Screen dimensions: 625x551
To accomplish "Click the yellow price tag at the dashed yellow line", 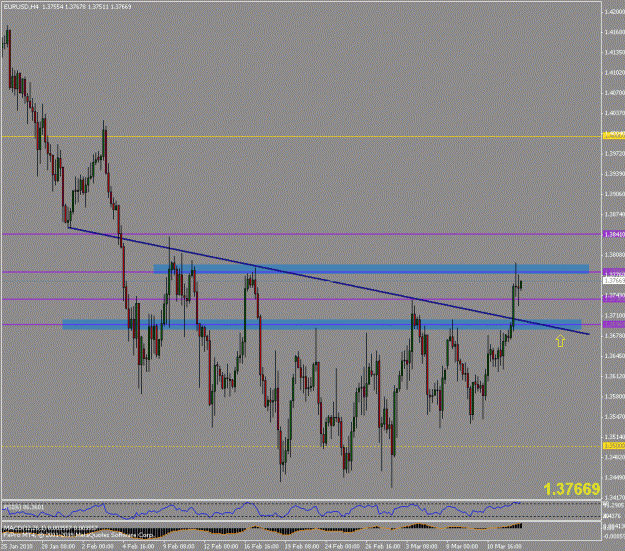I will click(614, 446).
